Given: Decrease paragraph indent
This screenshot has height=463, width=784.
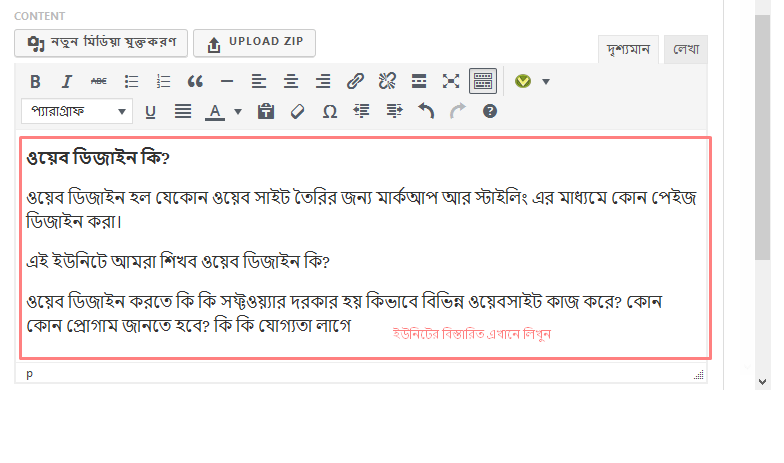Looking at the screenshot, I should (362, 111).
